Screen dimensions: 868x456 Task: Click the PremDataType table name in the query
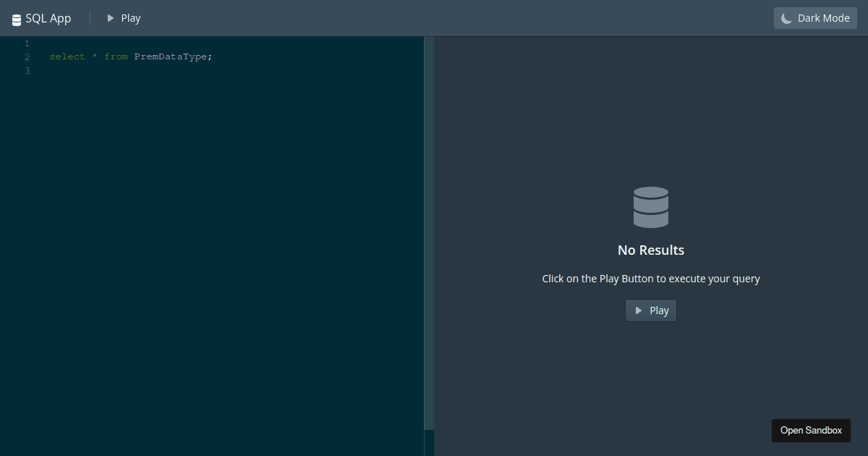[x=171, y=56]
